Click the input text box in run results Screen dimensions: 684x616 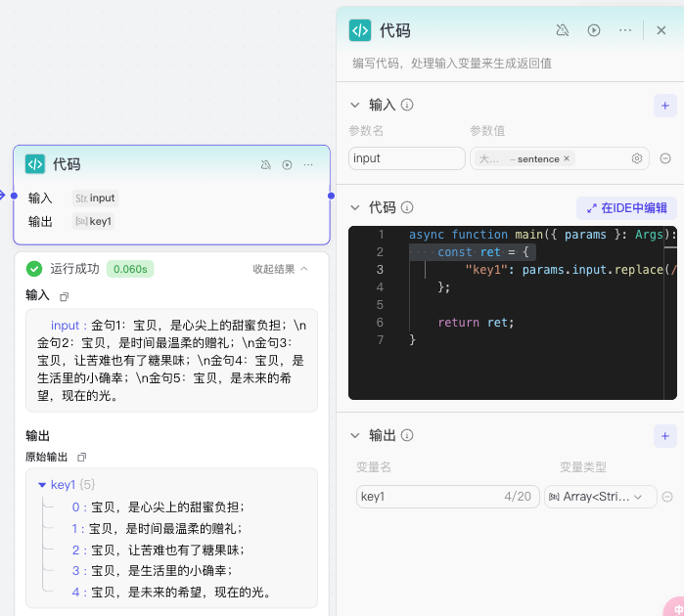tap(171, 361)
